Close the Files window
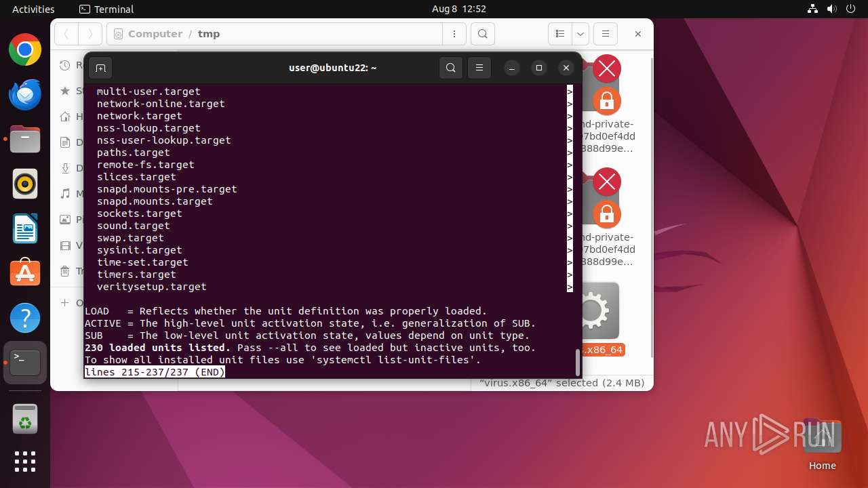Viewport: 868px width, 488px height. 637,34
